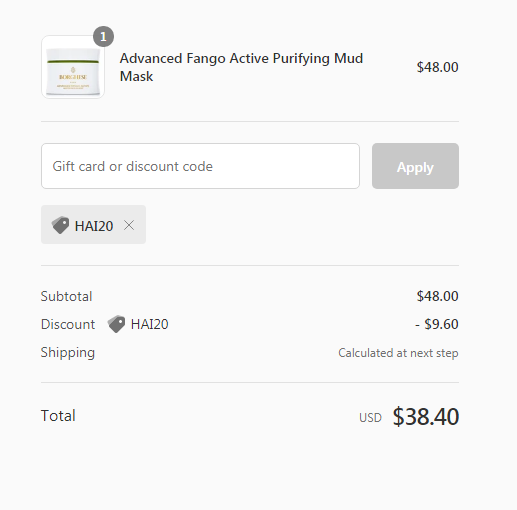Remove the HAI20 discount code with X
This screenshot has width=517, height=510.
(129, 226)
